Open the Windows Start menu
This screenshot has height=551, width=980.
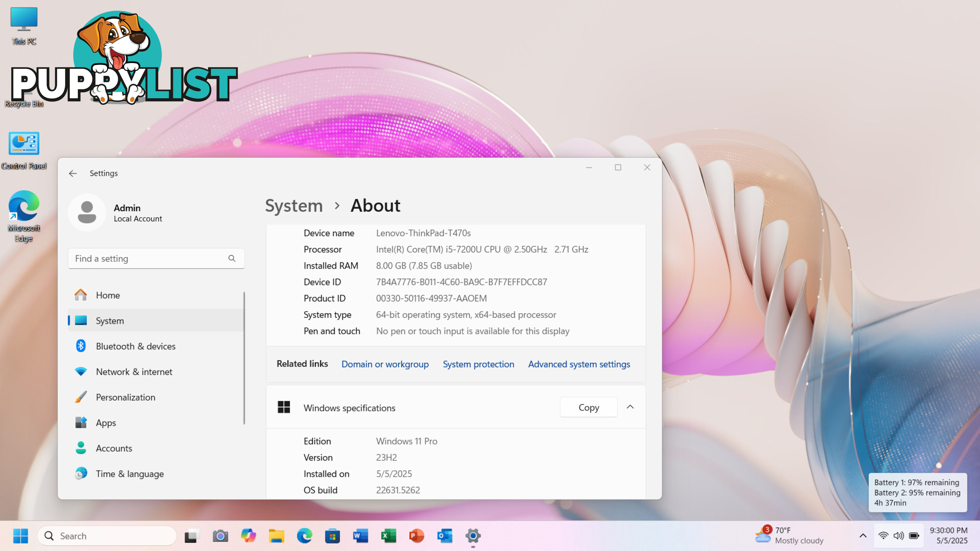pyautogui.click(x=20, y=536)
